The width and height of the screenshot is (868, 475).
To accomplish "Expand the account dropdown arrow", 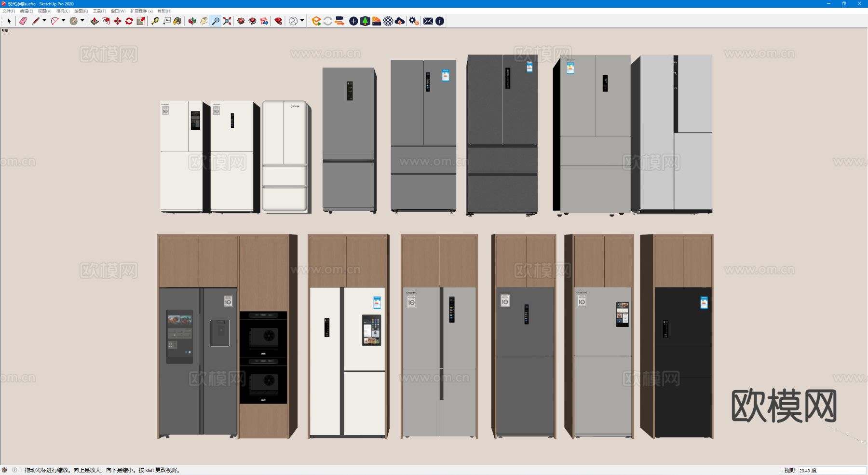I will [x=302, y=21].
